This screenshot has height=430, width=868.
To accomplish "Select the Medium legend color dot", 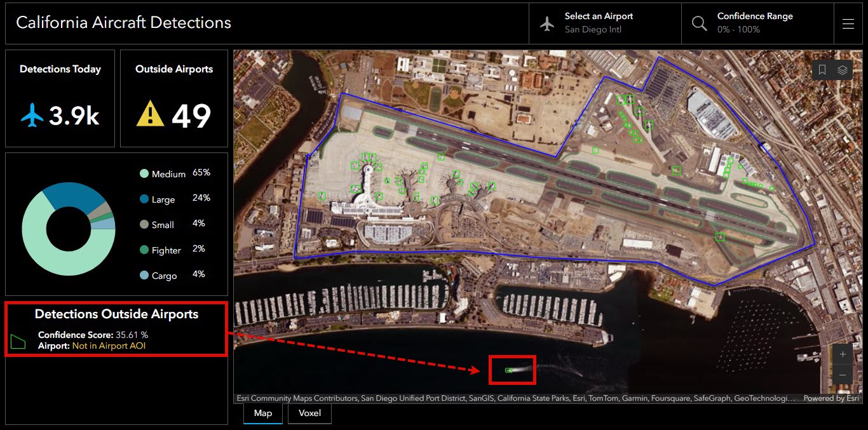I will 144,173.
